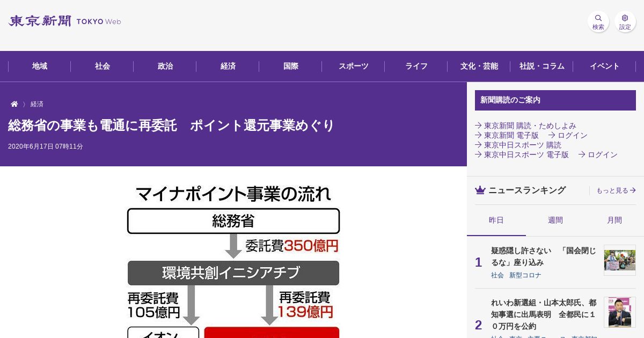This screenshot has width=644, height=338.
Task: Click the 新聞購読のご案内 header
Action: coord(555,100)
